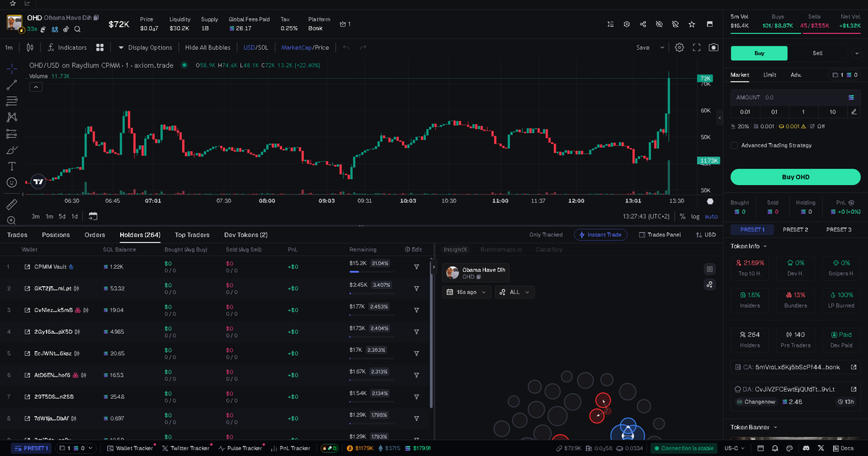This screenshot has width=868, height=456.
Task: Toggle Only Tracked filter
Action: [545, 235]
